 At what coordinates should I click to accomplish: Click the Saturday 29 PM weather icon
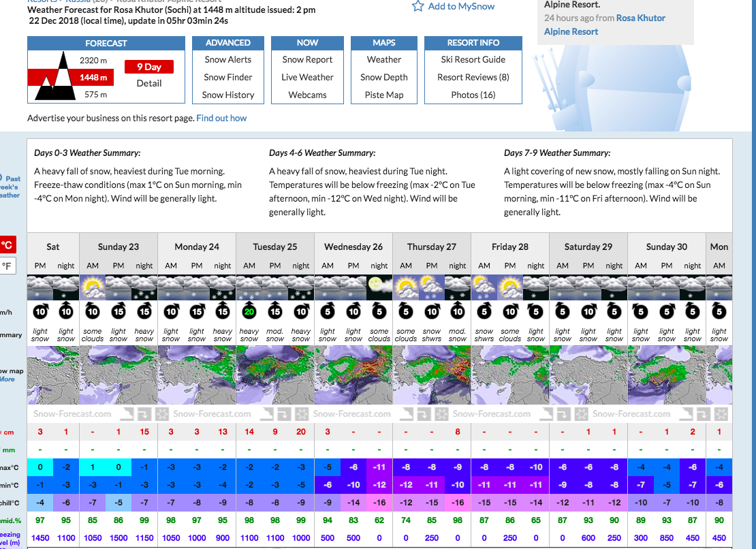588,287
